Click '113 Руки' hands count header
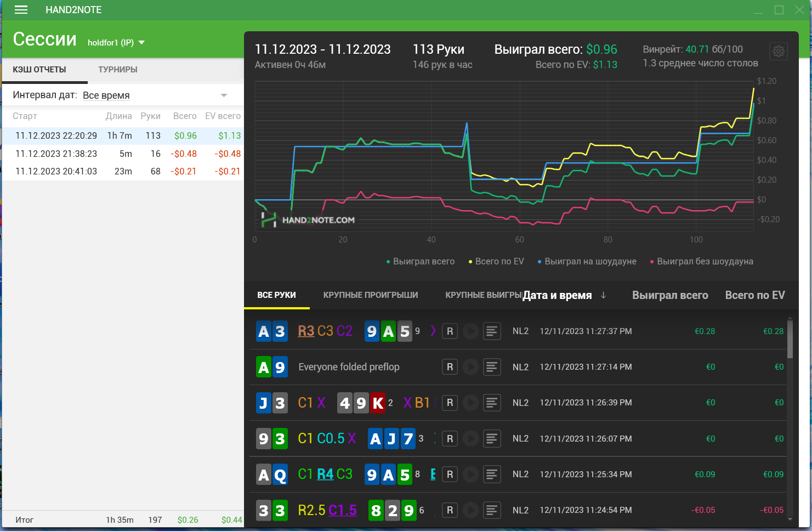 438,49
